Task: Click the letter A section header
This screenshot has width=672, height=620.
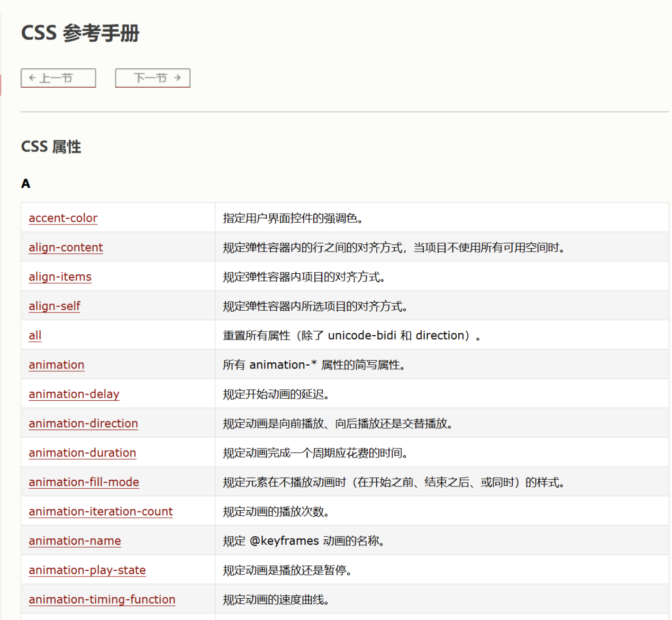Action: click(x=26, y=184)
